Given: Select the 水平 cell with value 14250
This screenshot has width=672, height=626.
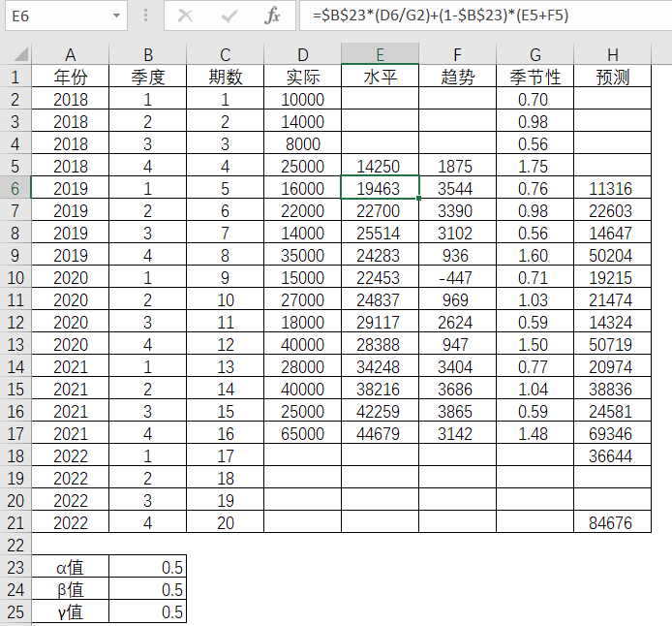Looking at the screenshot, I should coord(380,167).
